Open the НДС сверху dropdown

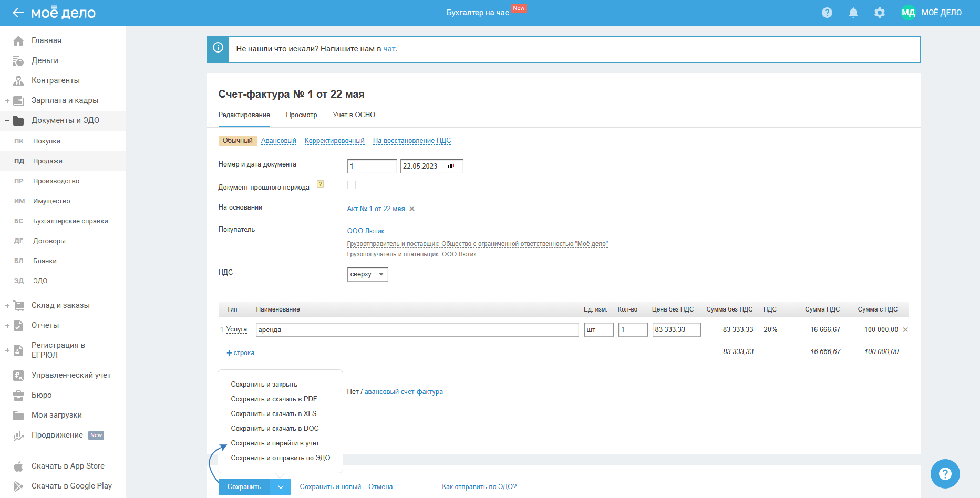pyautogui.click(x=367, y=274)
